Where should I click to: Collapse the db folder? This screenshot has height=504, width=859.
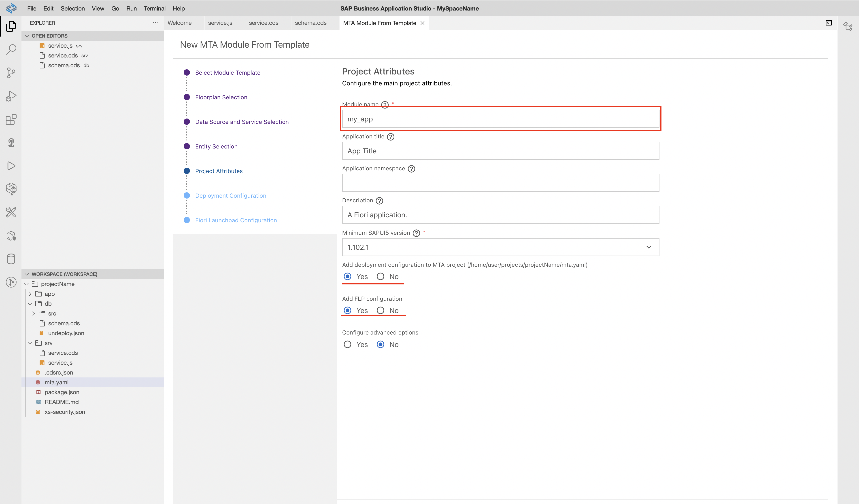pos(30,304)
